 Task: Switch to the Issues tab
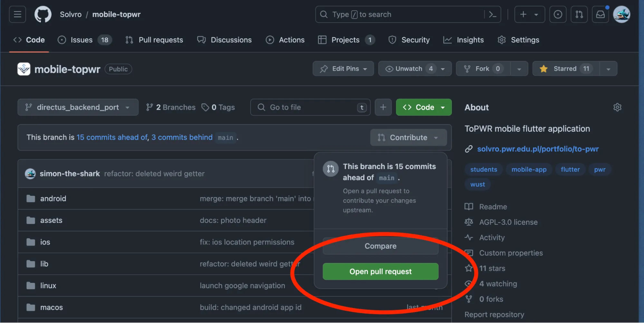(x=82, y=40)
